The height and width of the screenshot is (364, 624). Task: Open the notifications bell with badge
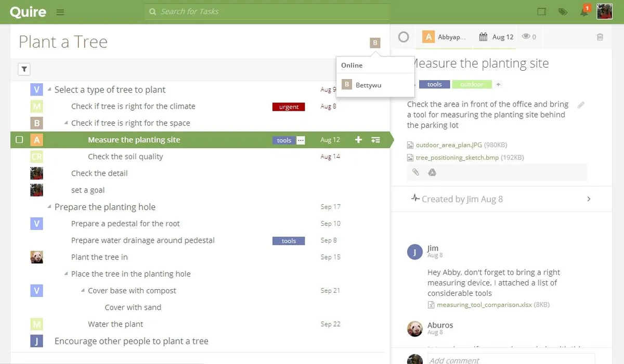point(584,11)
